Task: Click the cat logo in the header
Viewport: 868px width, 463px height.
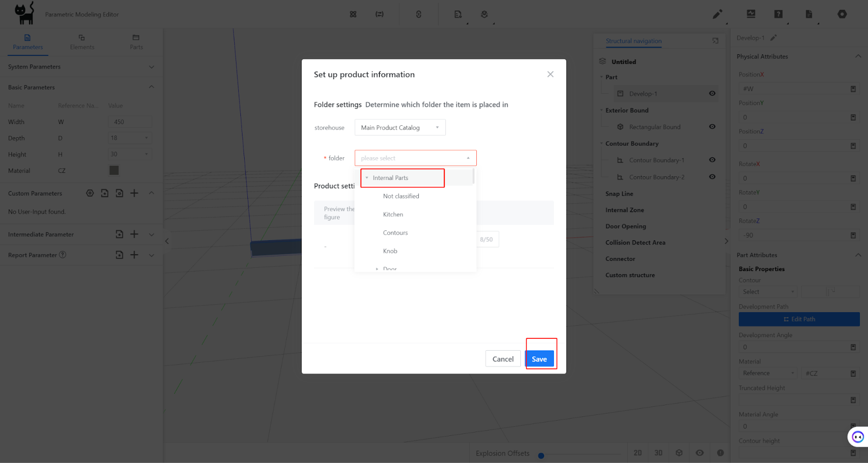Action: point(24,13)
